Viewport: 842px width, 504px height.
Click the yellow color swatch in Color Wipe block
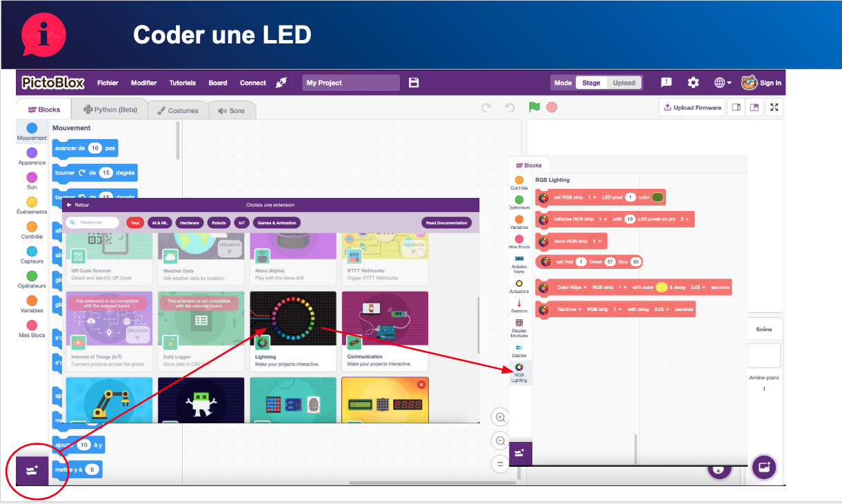661,288
